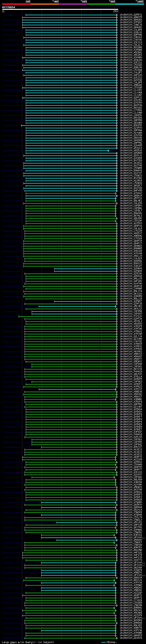
Task: Select label UniRef100_Q2PWV7
Action: point(131,301)
